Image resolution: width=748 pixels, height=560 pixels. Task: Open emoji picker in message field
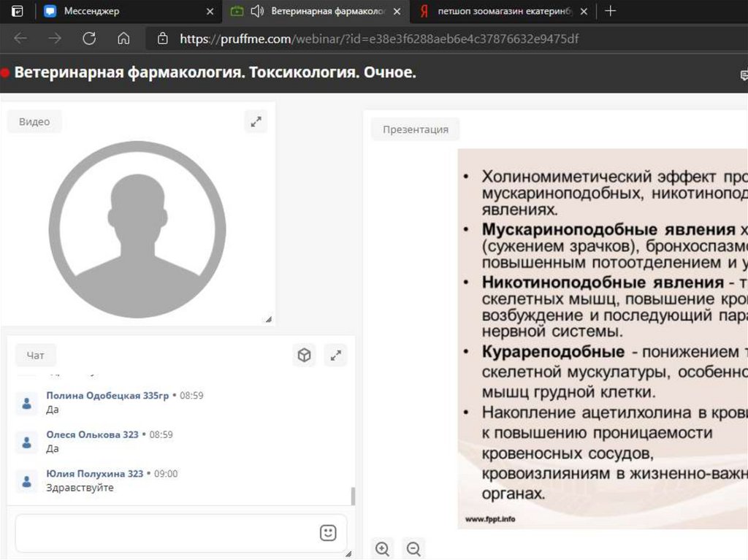328,532
